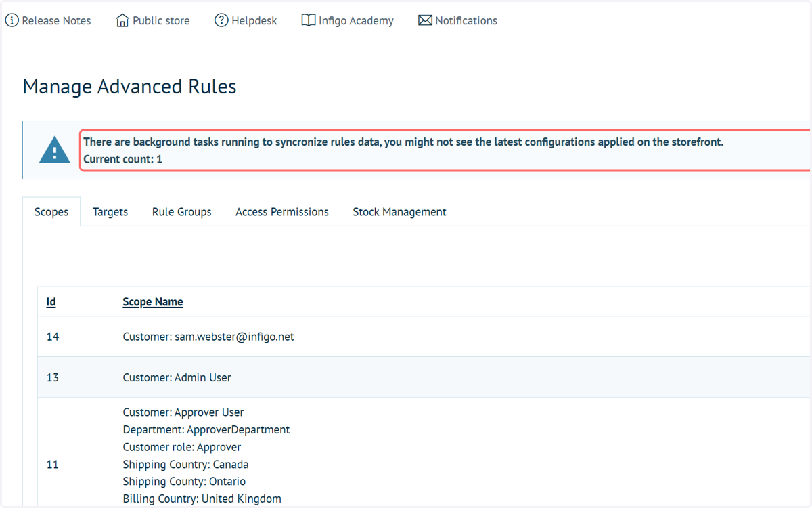Viewport: 812px width, 508px height.
Task: Click Id cell with value 13
Action: pyautogui.click(x=53, y=378)
